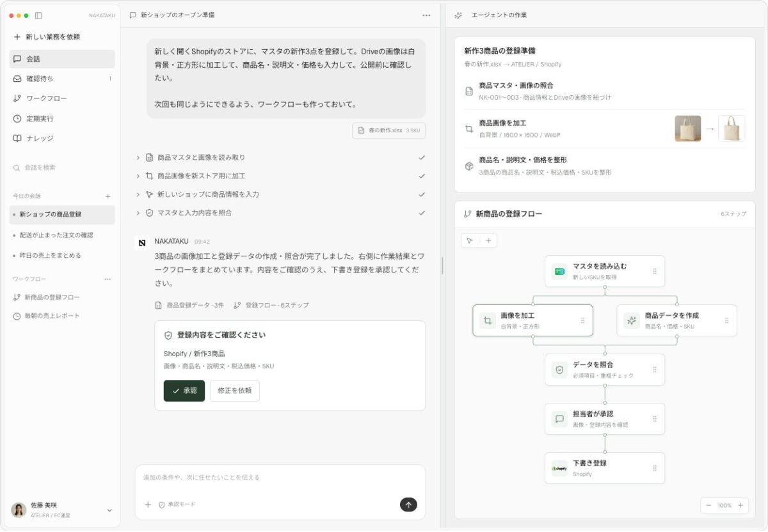Open ナレッジ in the sidebar
The height and width of the screenshot is (532, 768).
click(62, 138)
